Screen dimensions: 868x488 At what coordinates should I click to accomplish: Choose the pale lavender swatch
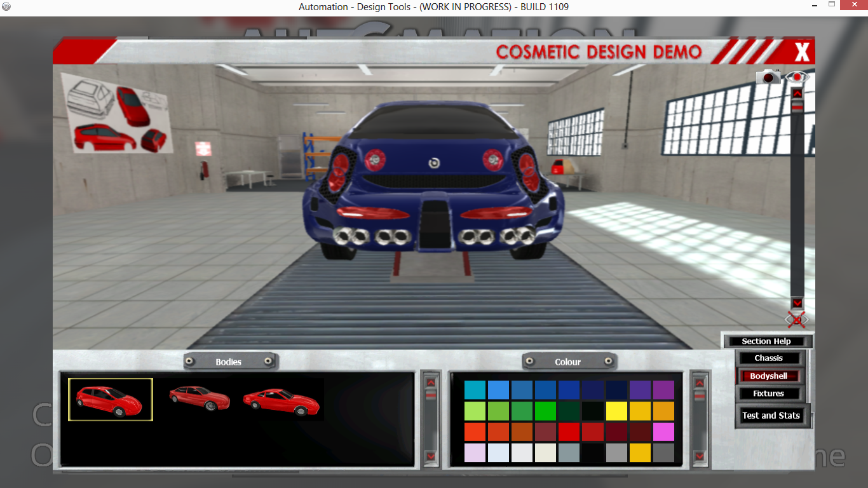475,453
